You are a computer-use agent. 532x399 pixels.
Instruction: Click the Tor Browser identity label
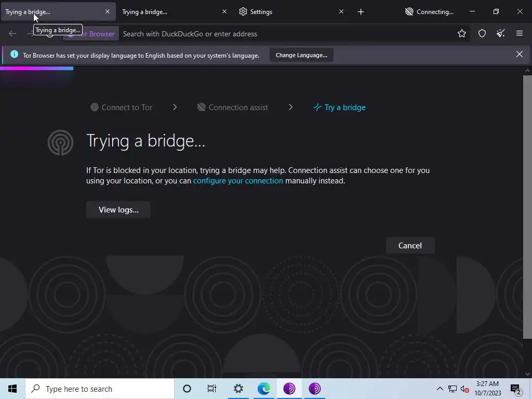coord(91,34)
